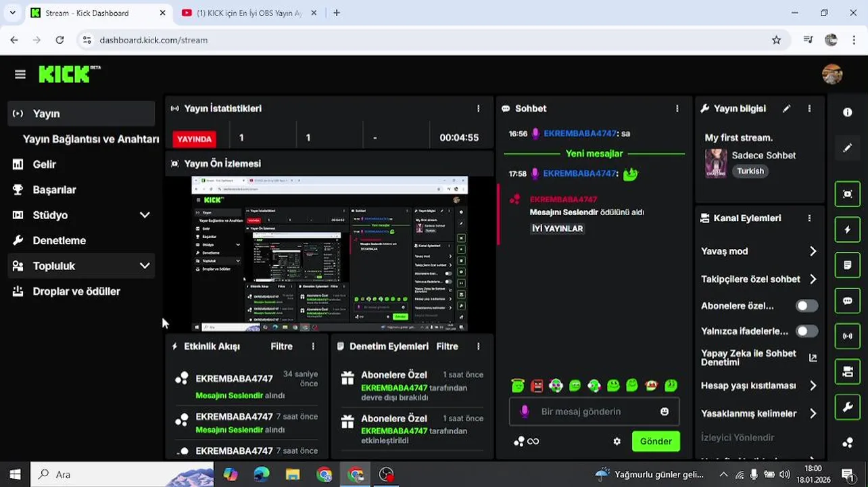Open the Windows Start menu
This screenshot has width=868, height=487.
pos(15,474)
